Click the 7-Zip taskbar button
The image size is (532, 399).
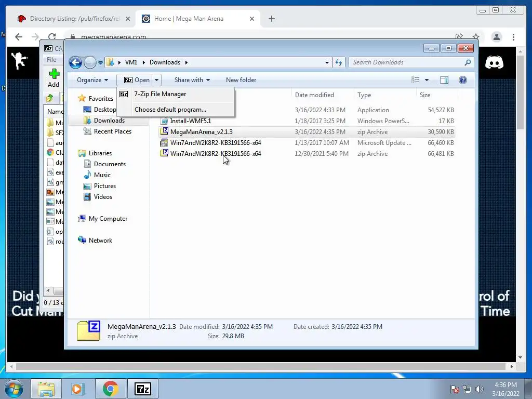(142, 389)
